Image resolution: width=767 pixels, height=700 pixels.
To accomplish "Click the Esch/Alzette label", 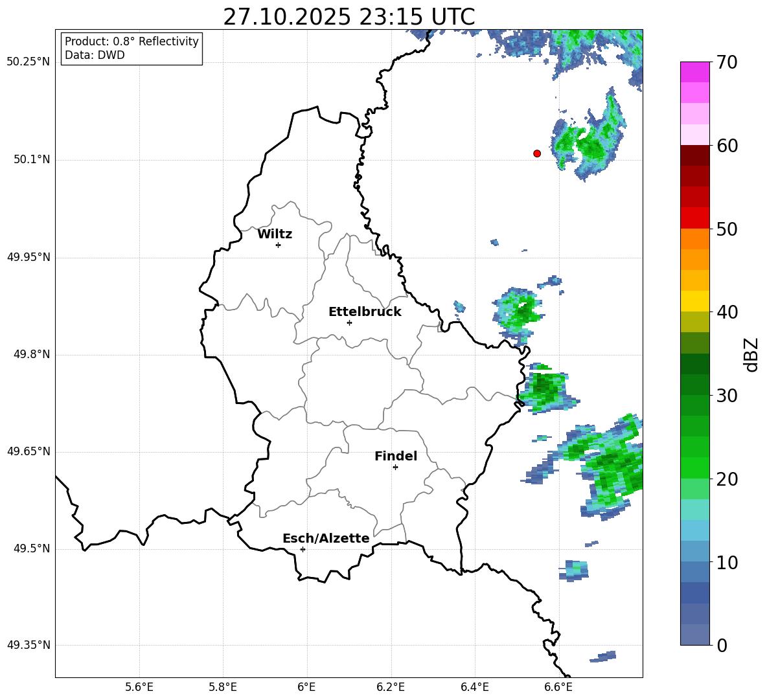I will (326, 538).
